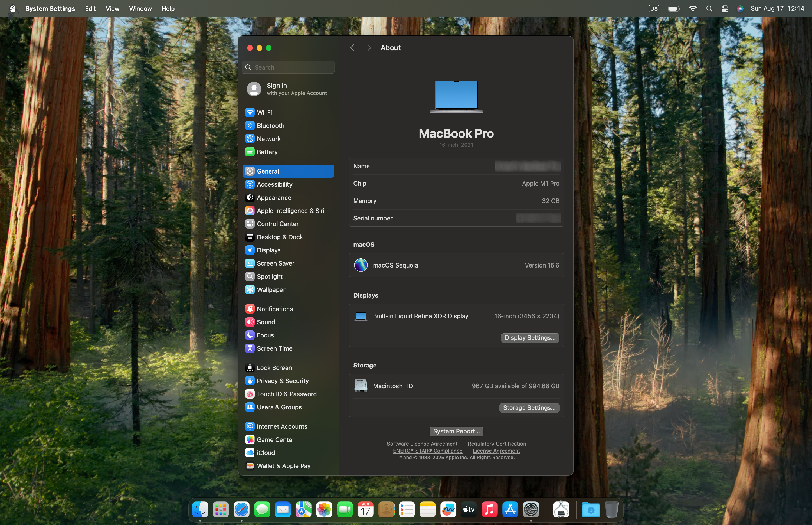Open Freeform from the Dock
Image resolution: width=812 pixels, height=525 pixels.
coord(448,510)
